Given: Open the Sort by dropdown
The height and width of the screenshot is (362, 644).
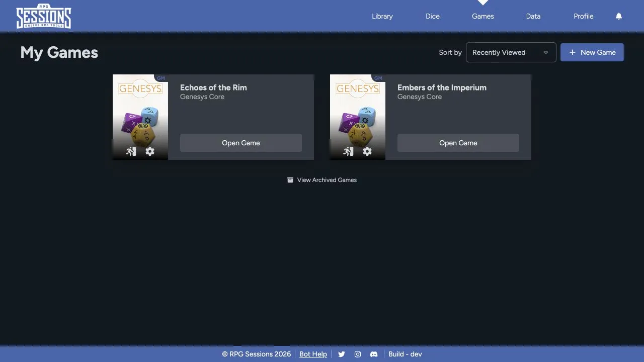Looking at the screenshot, I should point(511,52).
